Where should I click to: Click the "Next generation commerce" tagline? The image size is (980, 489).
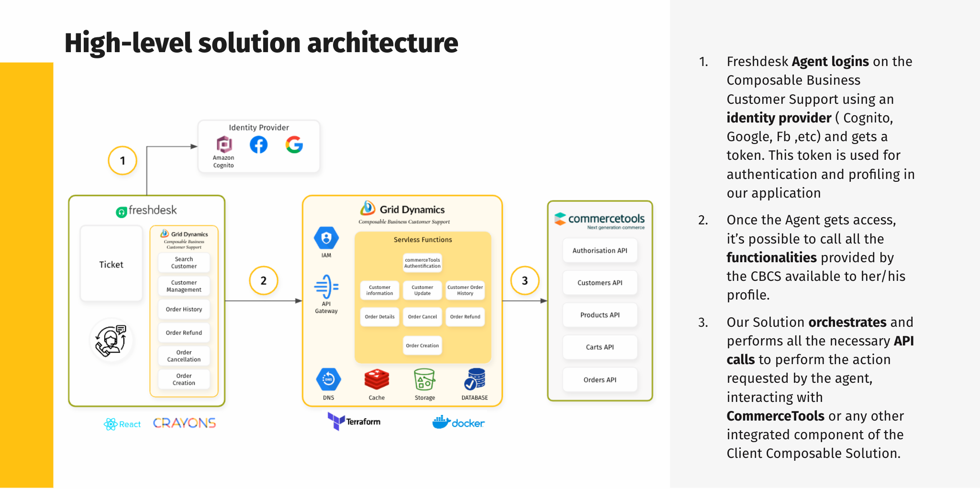coord(616,228)
